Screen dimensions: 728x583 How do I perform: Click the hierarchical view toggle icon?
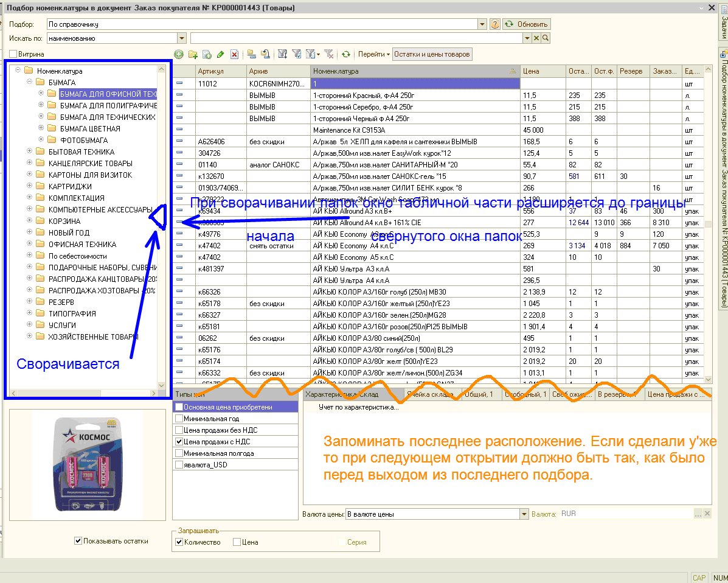click(251, 54)
